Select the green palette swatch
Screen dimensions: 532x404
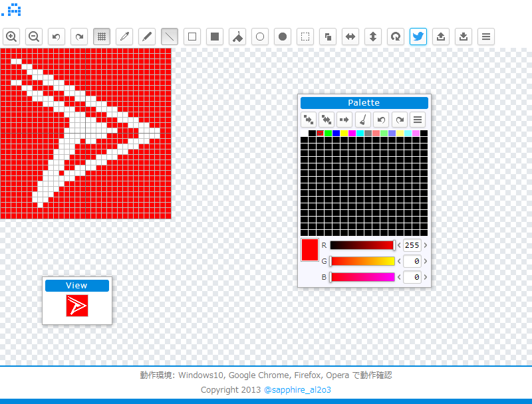pos(328,133)
